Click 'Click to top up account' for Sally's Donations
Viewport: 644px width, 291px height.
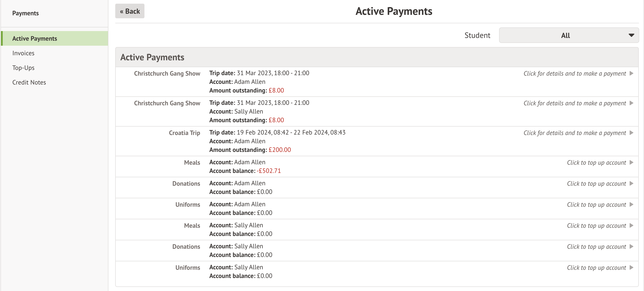[596, 247]
